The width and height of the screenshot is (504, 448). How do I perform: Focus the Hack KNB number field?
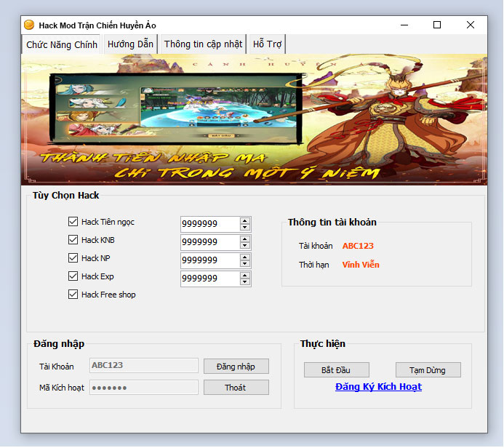point(210,242)
